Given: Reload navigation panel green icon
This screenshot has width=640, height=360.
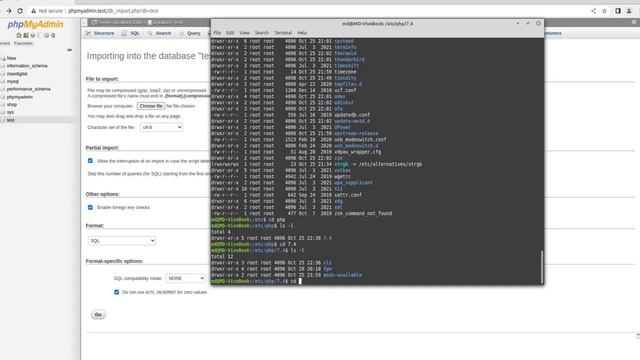Looking at the screenshot, I should click(x=53, y=36).
